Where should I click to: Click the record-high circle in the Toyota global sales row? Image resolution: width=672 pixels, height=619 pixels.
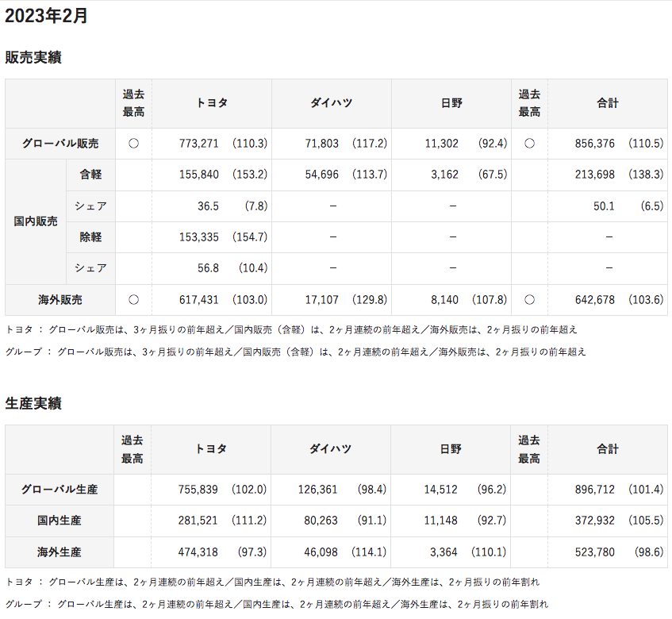click(x=134, y=143)
